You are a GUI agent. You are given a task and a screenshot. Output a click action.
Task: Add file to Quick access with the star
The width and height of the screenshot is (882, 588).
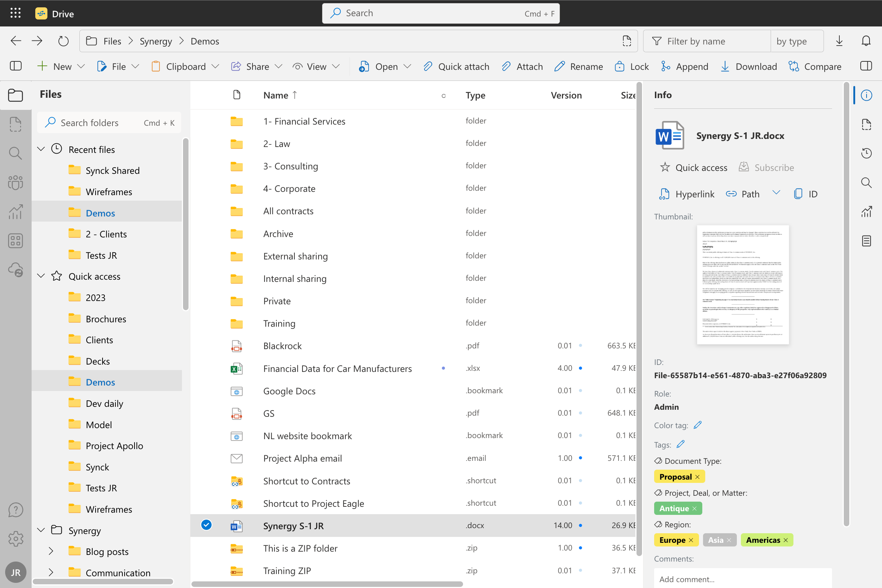pos(693,168)
